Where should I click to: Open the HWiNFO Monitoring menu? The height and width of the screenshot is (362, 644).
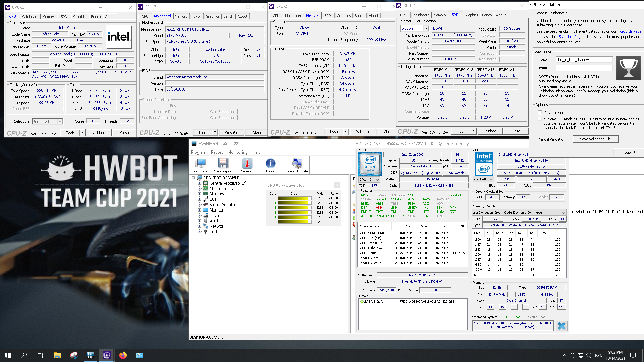(237, 152)
